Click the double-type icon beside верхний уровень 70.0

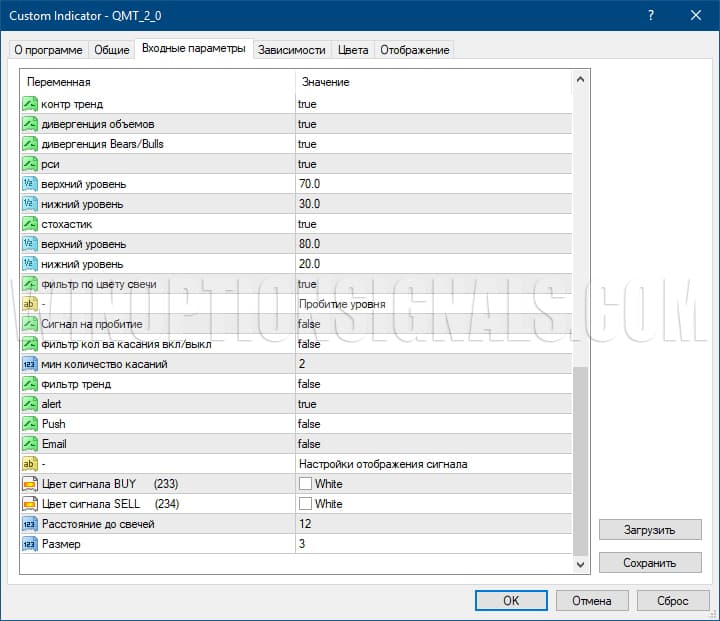click(30, 184)
